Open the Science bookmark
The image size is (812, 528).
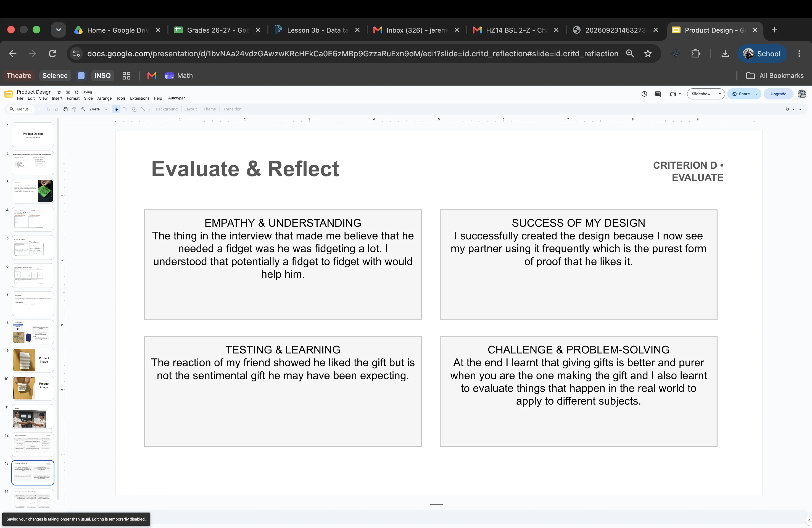pos(55,75)
